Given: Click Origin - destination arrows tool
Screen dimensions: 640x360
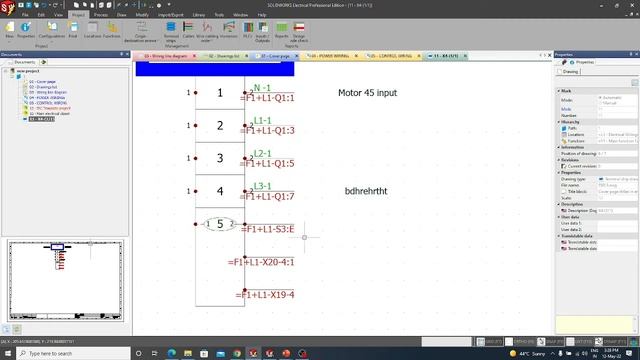Looking at the screenshot, I should (x=140, y=32).
